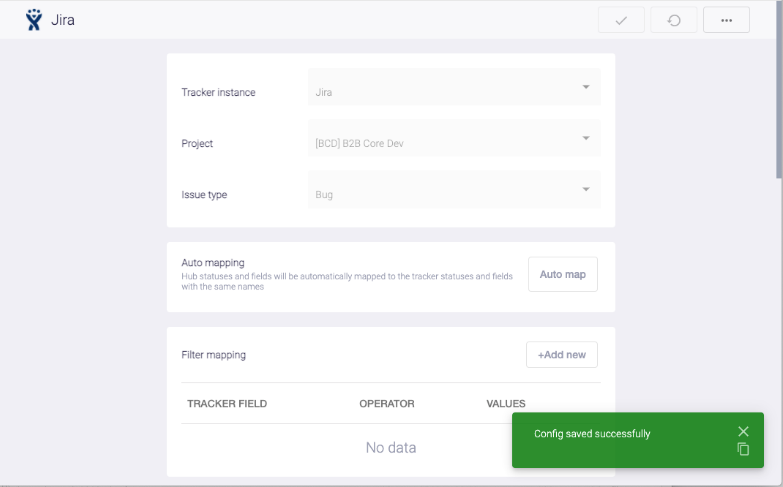This screenshot has height=487, width=783.
Task: Click the +Add new filter mapping button
Action: tap(562, 355)
